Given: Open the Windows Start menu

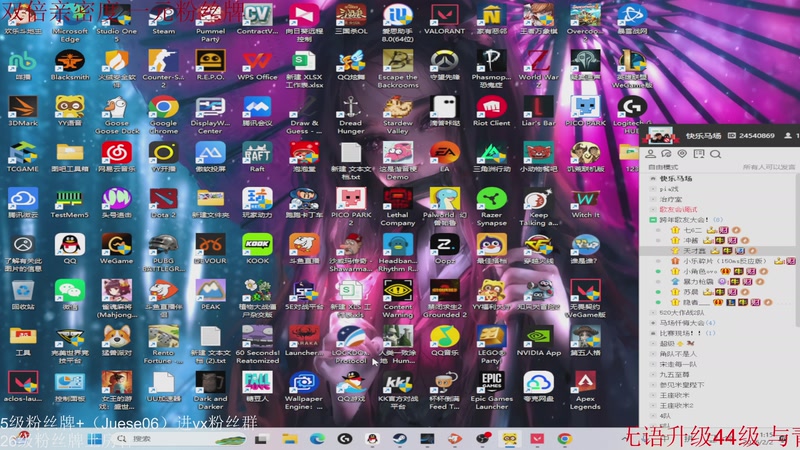Looking at the screenshot, I should (x=94, y=439).
